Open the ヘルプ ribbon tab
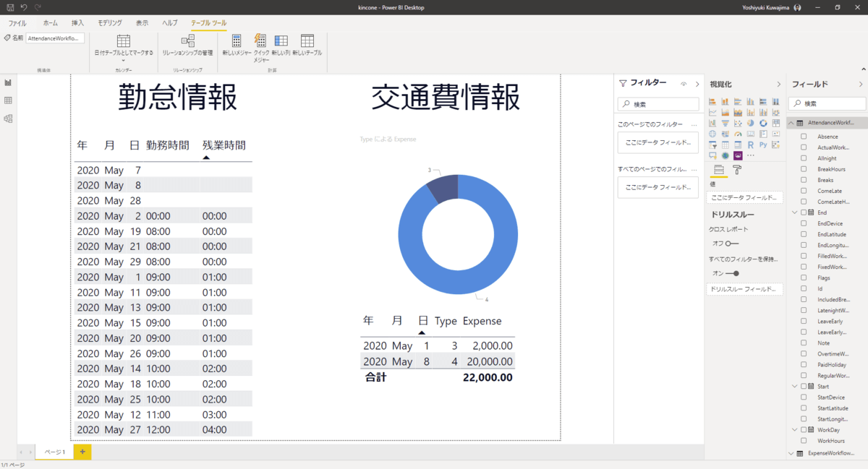 coord(170,23)
